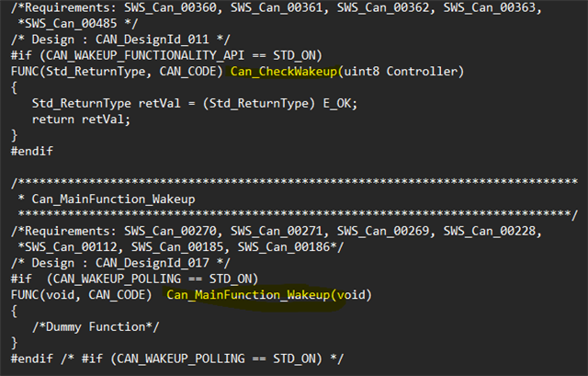Click the first standalone '#endif' line
Image resolution: width=588 pixels, height=376 pixels.
click(32, 151)
